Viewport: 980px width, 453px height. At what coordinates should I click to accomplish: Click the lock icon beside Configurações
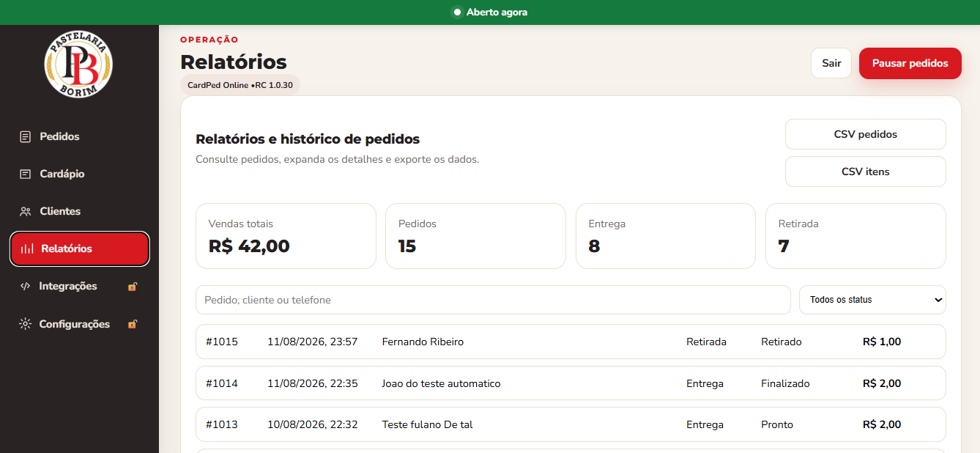click(x=133, y=324)
